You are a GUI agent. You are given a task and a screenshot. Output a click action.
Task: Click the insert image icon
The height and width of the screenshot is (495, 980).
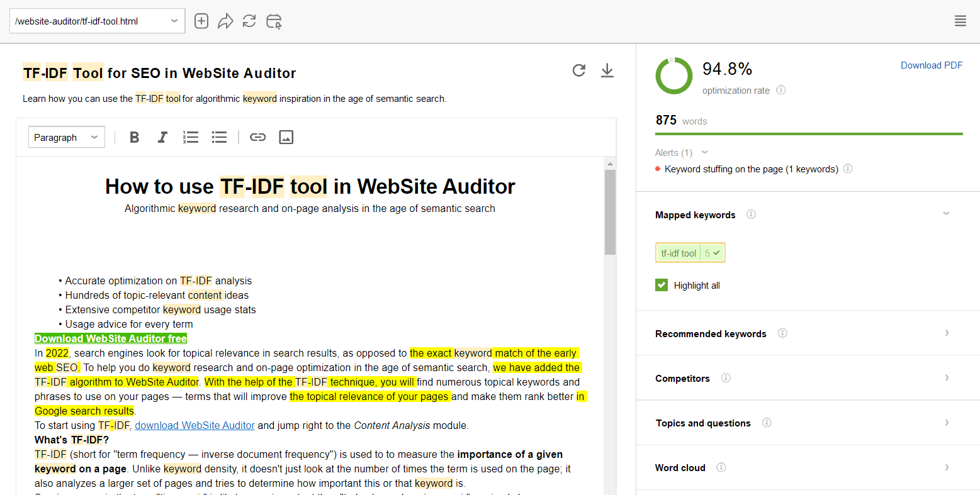(x=286, y=137)
